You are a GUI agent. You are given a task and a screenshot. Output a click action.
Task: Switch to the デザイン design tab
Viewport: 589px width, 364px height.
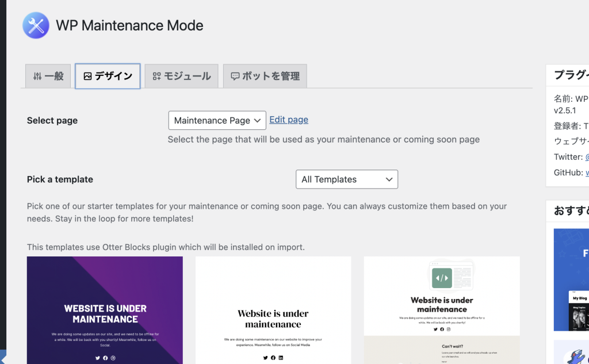coord(108,76)
